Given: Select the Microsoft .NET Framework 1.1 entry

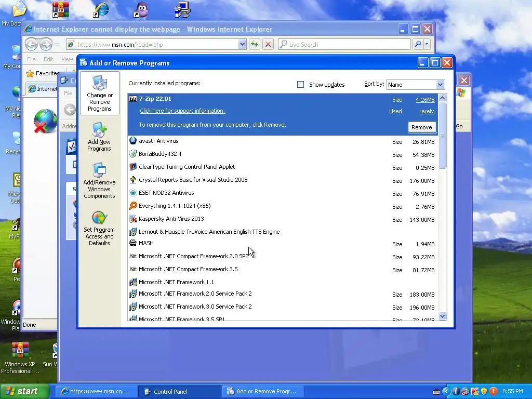Looking at the screenshot, I should pos(283,282).
